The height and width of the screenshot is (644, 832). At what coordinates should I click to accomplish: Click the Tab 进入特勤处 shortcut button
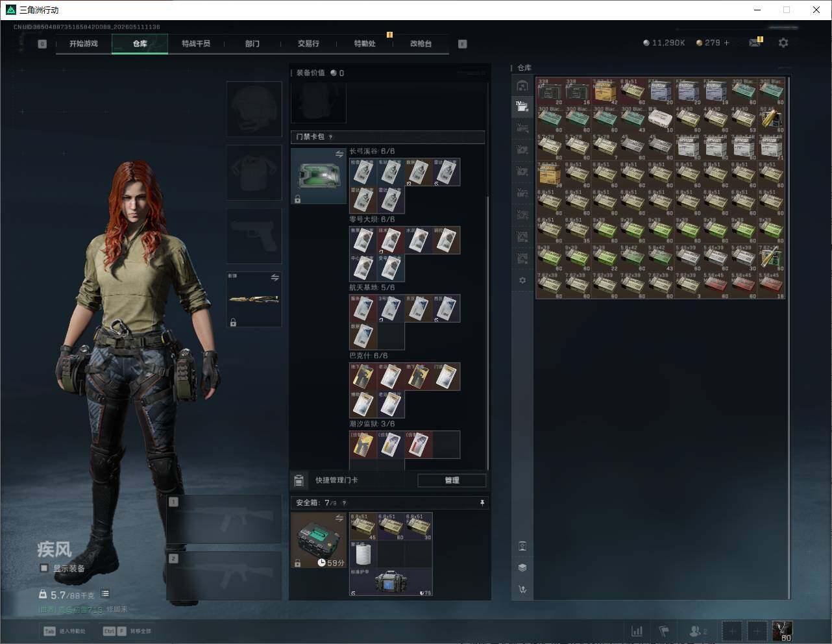click(65, 631)
